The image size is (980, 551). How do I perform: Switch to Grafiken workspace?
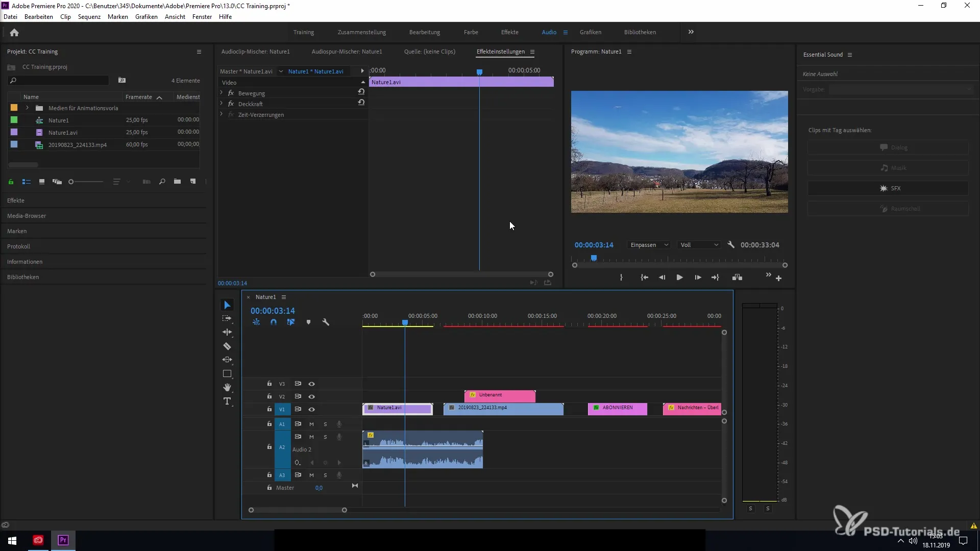point(591,32)
